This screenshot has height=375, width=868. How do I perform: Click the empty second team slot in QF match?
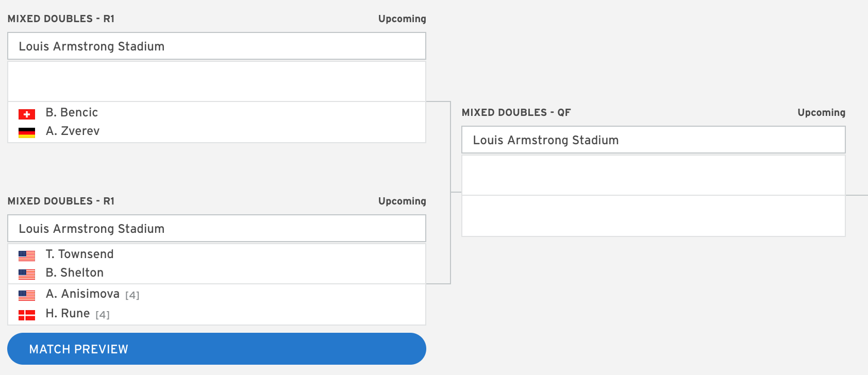(x=654, y=216)
